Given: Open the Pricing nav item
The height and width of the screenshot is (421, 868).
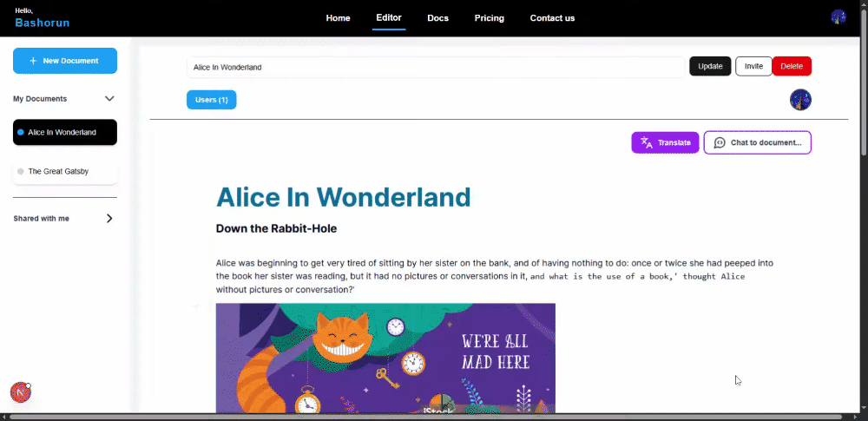Looking at the screenshot, I should [x=490, y=18].
